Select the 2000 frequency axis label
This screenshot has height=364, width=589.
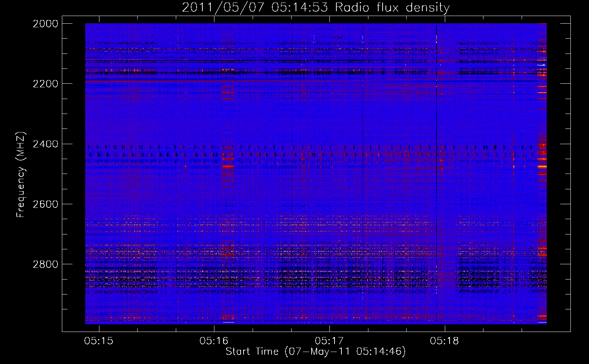coord(46,24)
